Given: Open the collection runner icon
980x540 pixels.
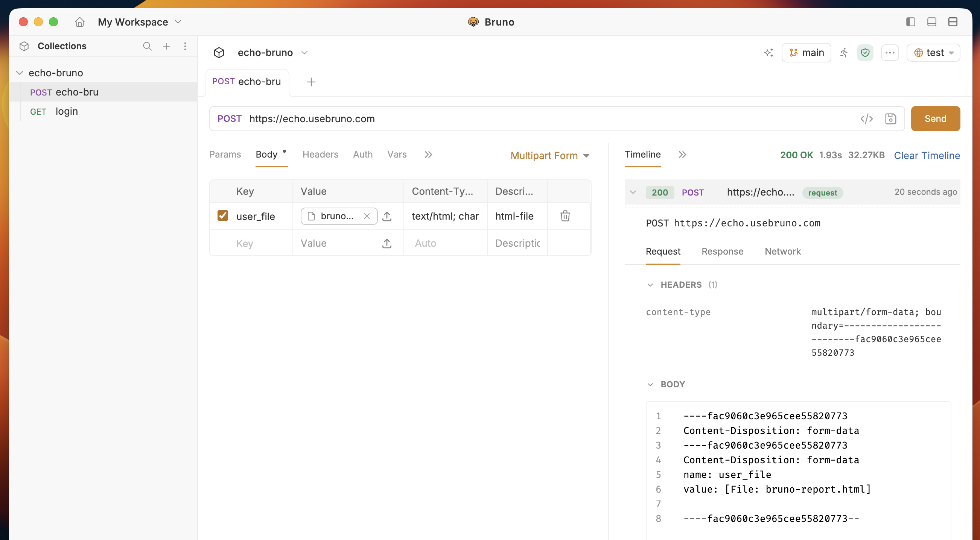Looking at the screenshot, I should 844,53.
